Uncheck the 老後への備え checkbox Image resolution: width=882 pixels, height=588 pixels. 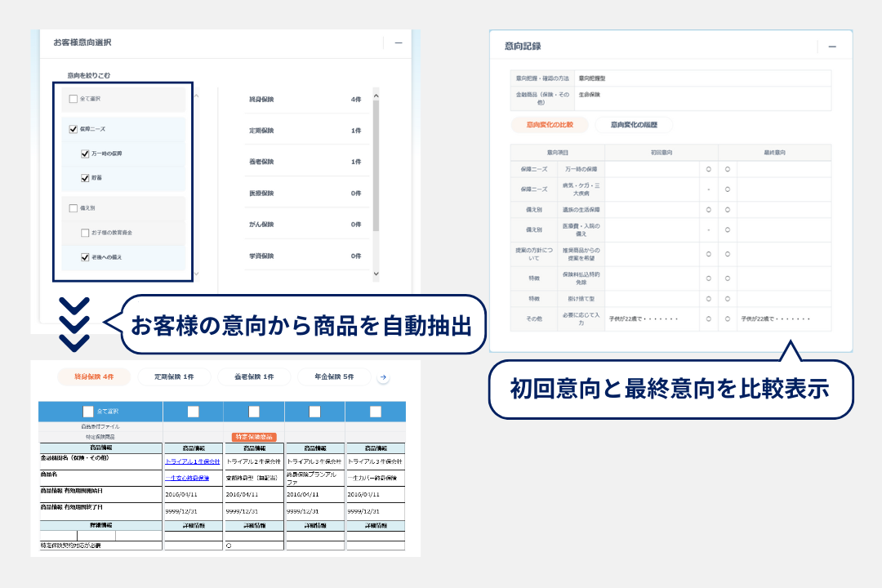85,257
